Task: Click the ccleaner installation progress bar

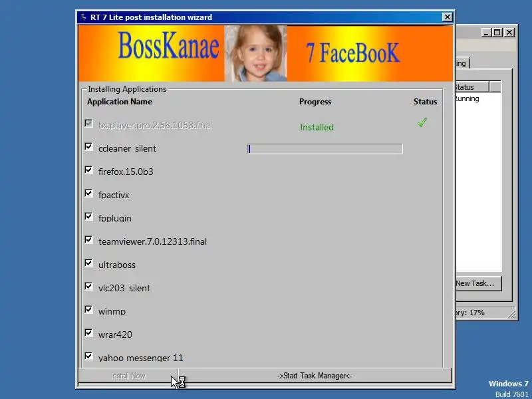Action: coord(325,149)
